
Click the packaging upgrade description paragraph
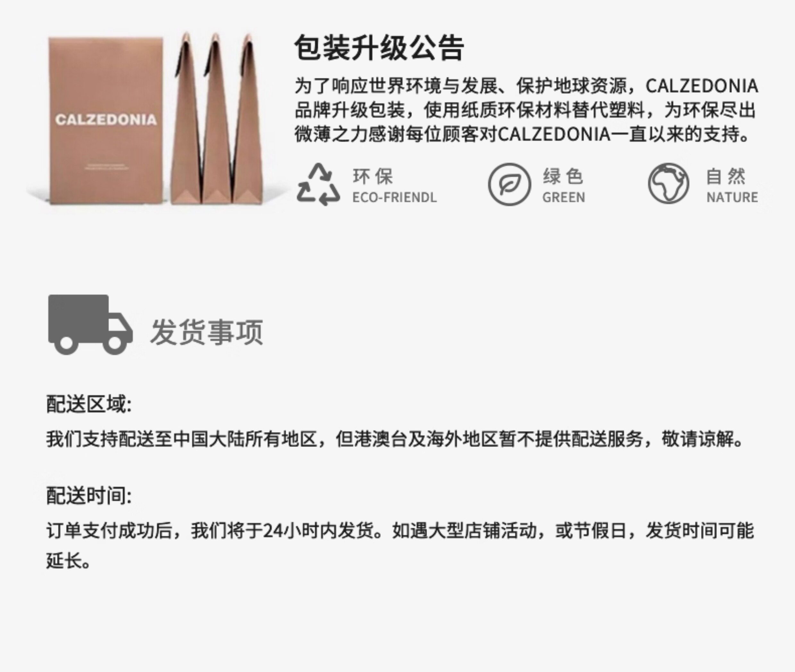tap(526, 110)
